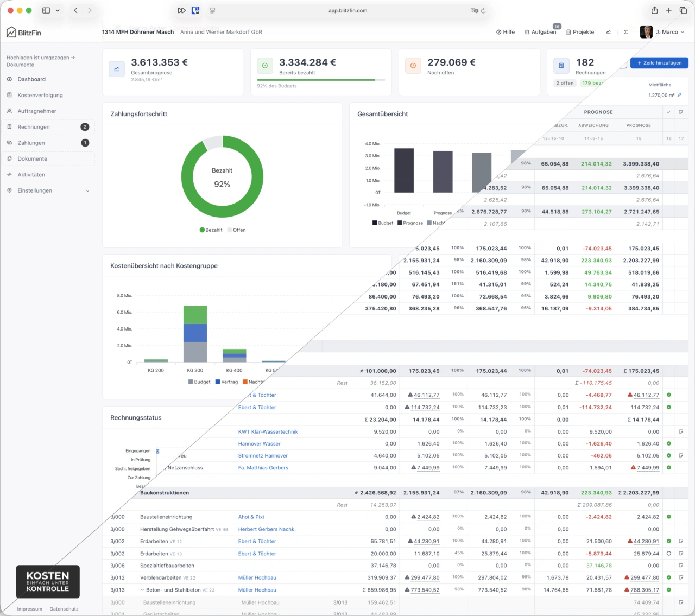695x616 pixels.
Task: Click the 92% des Budgets progress bar
Action: (x=321, y=80)
